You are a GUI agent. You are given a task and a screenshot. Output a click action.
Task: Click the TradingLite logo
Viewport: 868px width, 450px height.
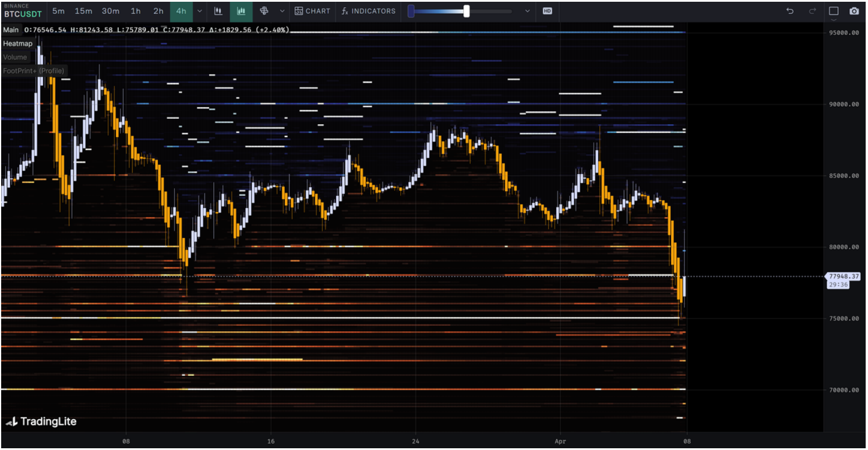point(41,421)
